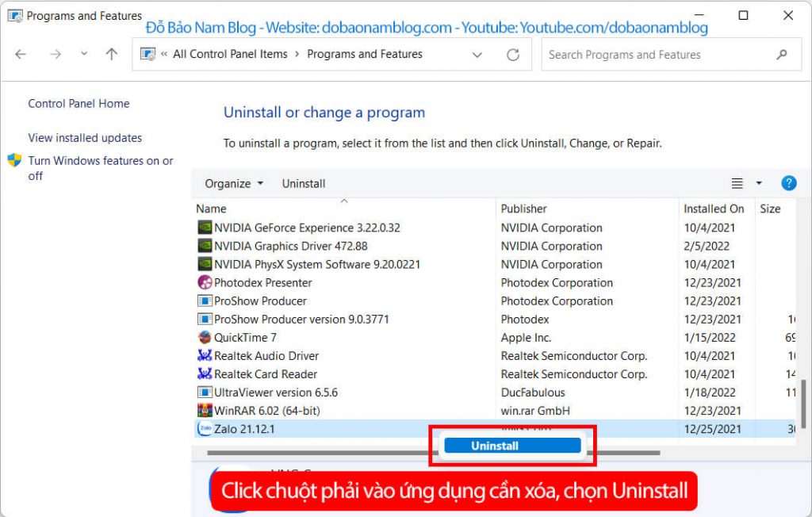This screenshot has width=812, height=517.
Task: Click Programs and Features breadcrumb
Action: [365, 54]
